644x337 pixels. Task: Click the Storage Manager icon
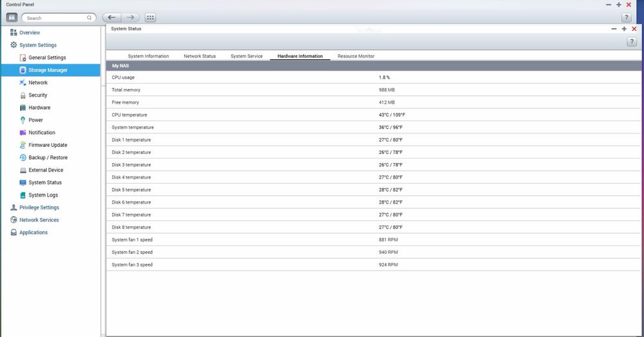pos(23,70)
